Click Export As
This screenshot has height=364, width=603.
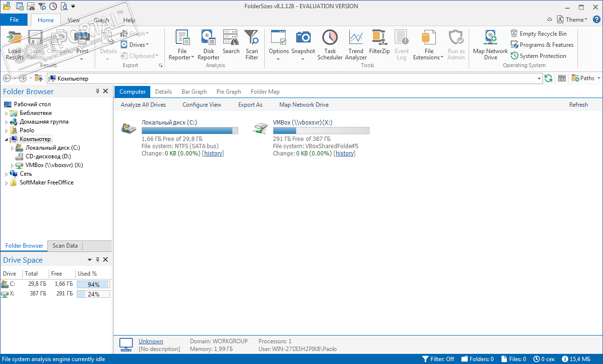tap(250, 105)
